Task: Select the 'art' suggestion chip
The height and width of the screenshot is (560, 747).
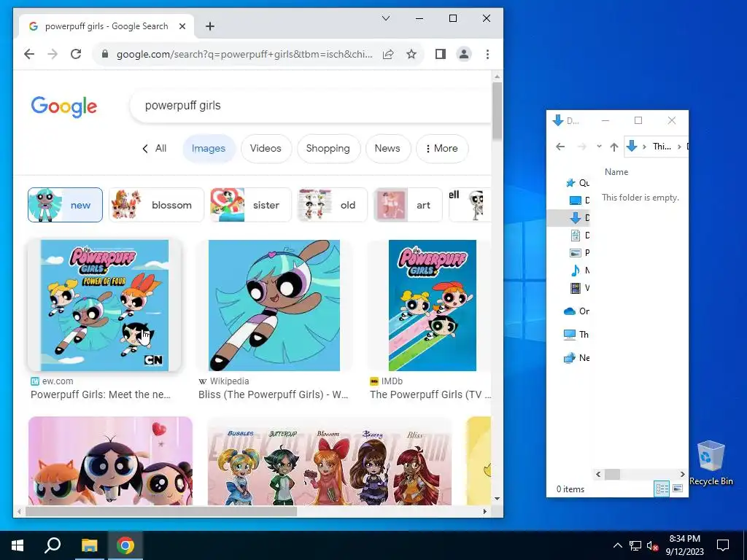Action: pos(408,205)
